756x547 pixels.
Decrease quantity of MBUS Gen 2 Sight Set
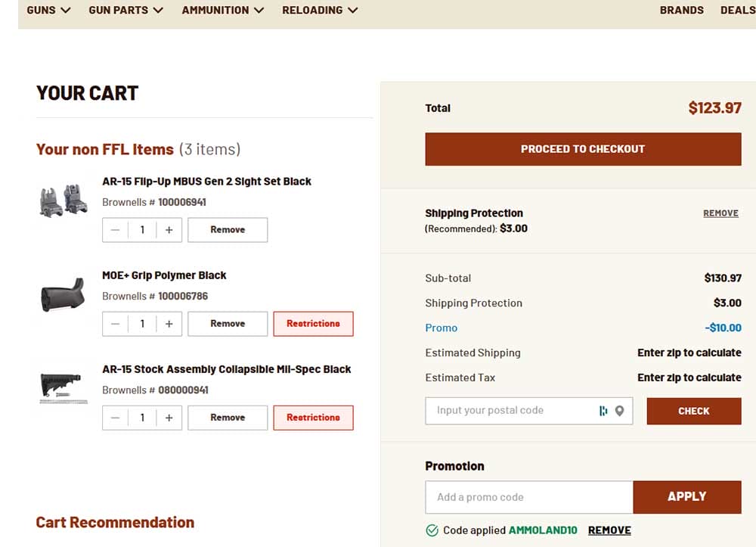(x=115, y=230)
